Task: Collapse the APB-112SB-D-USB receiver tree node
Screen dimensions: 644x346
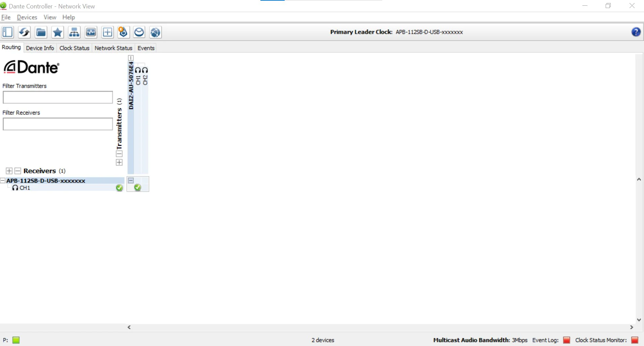Action: [3, 181]
